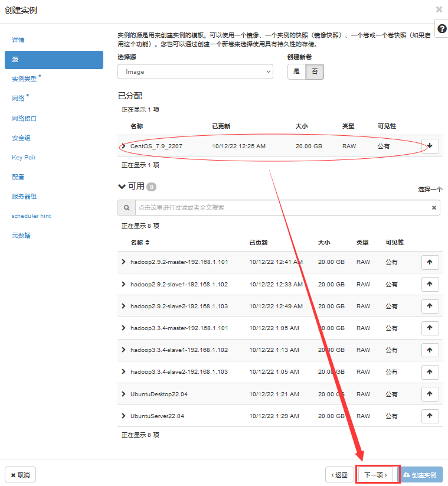The image size is (448, 486).
Task: Close the 创建实例 dialog with X
Action: click(x=439, y=9)
